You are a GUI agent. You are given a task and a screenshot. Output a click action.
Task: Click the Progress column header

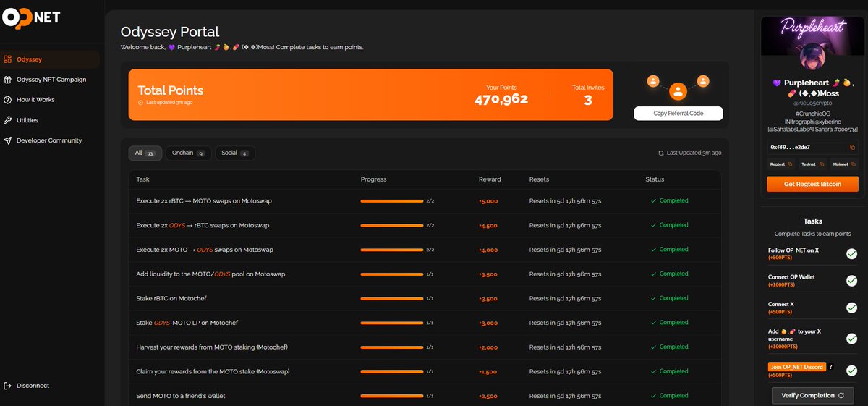(374, 179)
